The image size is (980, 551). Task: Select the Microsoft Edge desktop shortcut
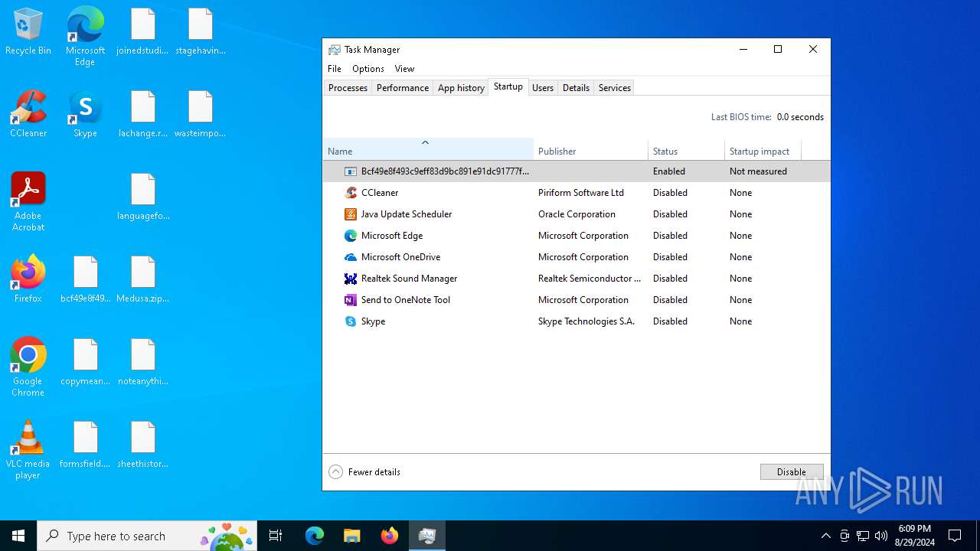click(85, 37)
